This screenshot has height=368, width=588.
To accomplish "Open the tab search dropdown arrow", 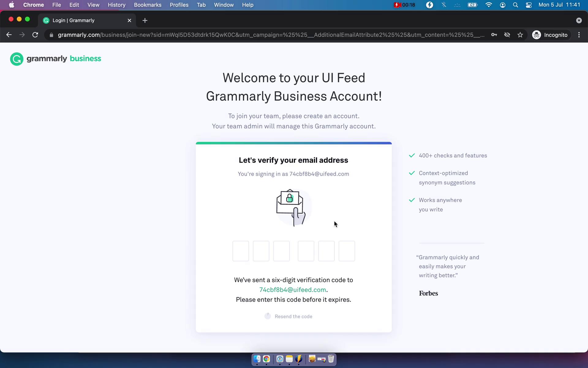I will click(x=579, y=21).
